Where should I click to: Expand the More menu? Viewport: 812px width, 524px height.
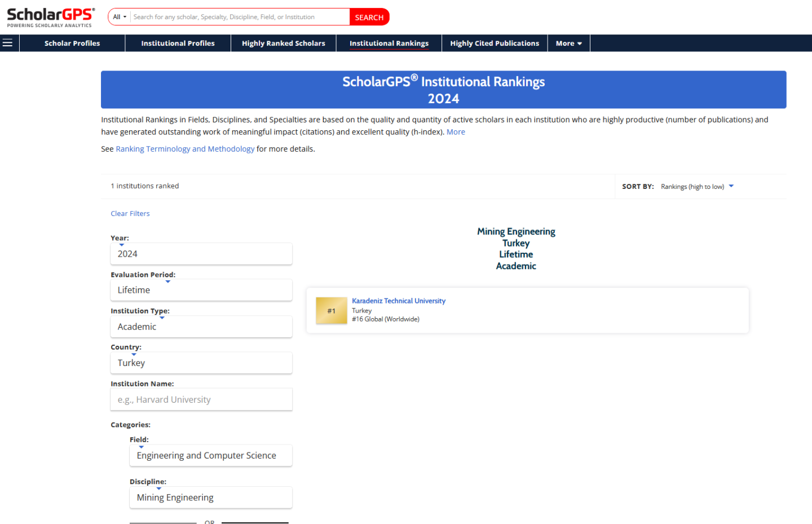[569, 43]
